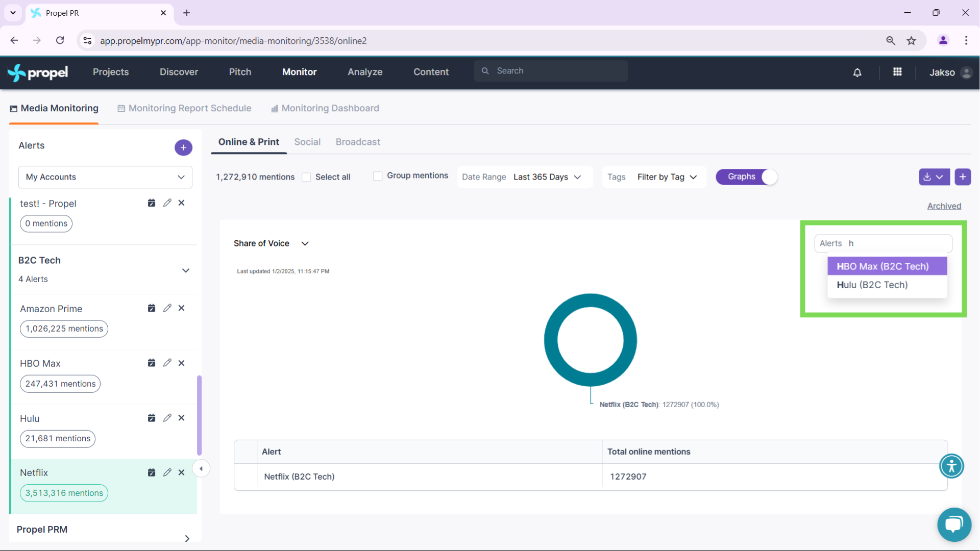Bookmark this page with star icon

912,41
